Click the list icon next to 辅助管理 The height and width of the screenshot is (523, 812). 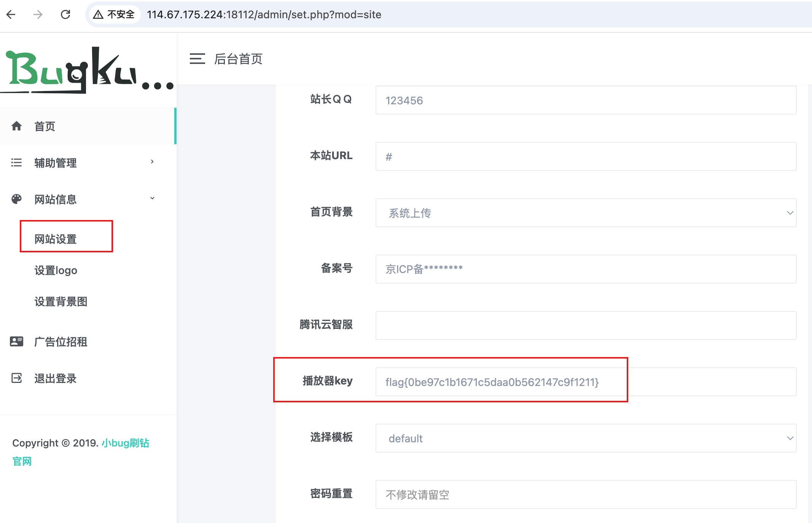16,163
